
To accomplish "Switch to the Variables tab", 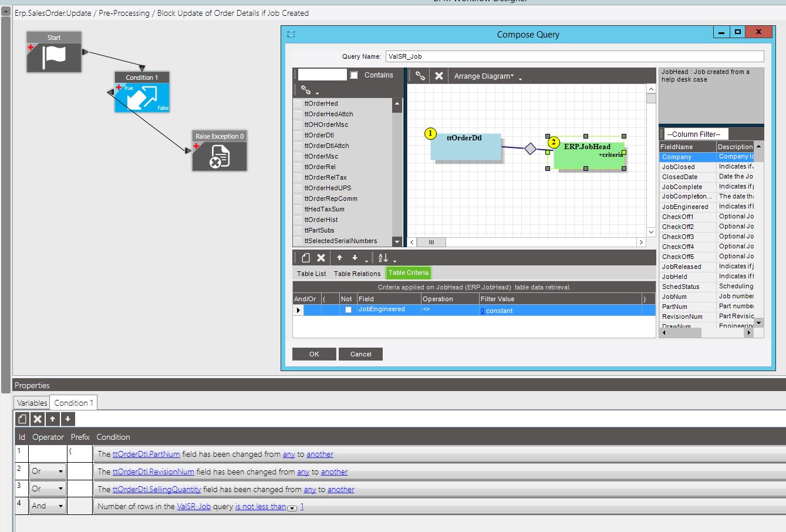I will click(32, 403).
